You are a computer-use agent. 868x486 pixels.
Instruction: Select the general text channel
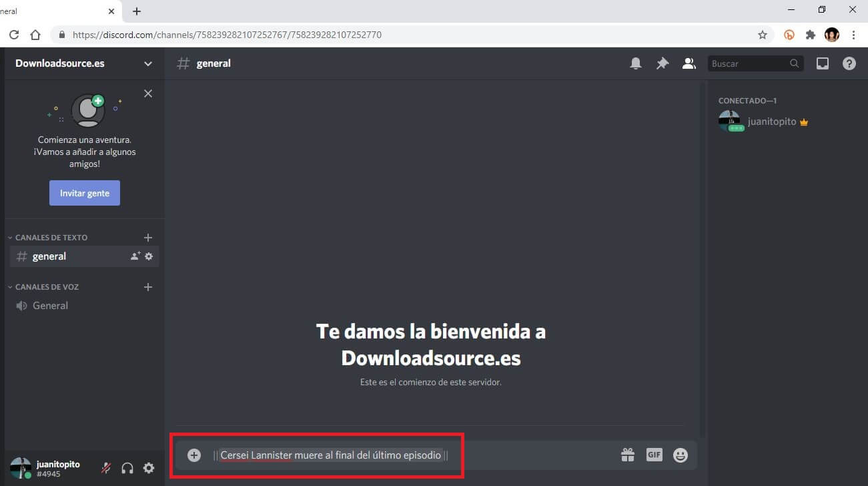[x=84, y=256]
